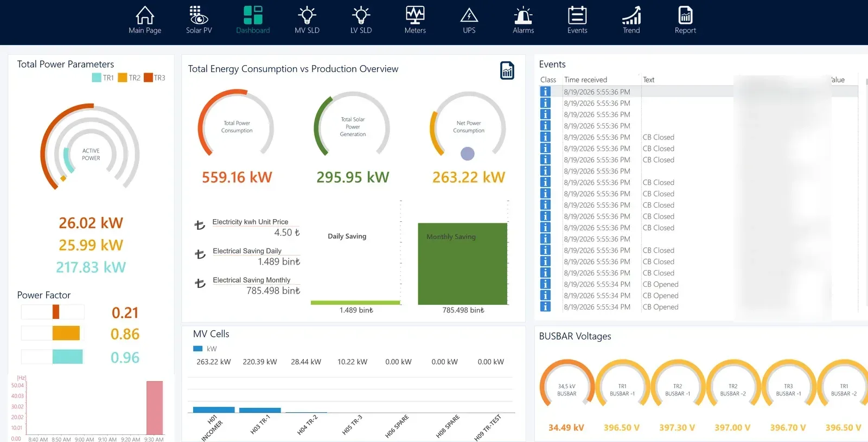Click the kW legend swatch in MV Cells
868x442 pixels.
pos(198,349)
